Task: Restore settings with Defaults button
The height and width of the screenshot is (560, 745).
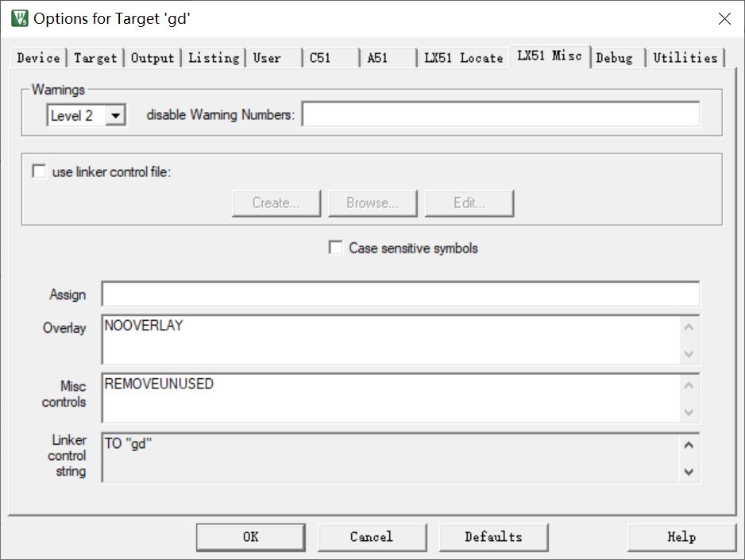Action: click(x=494, y=537)
